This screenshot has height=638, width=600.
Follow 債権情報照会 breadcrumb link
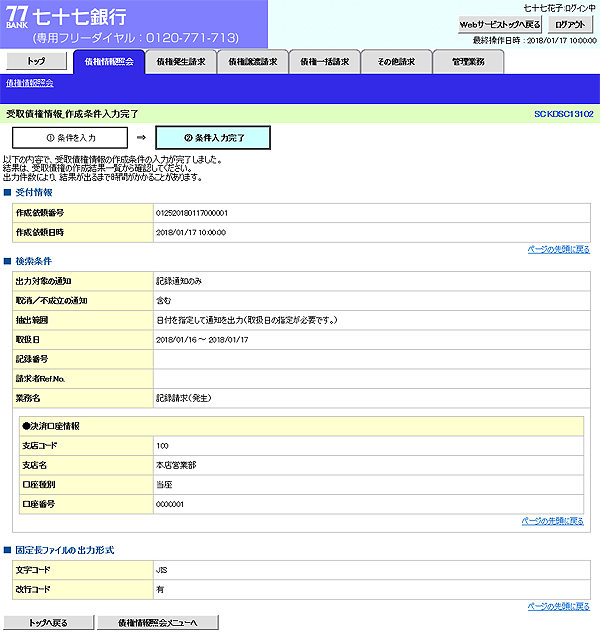pyautogui.click(x=29, y=83)
